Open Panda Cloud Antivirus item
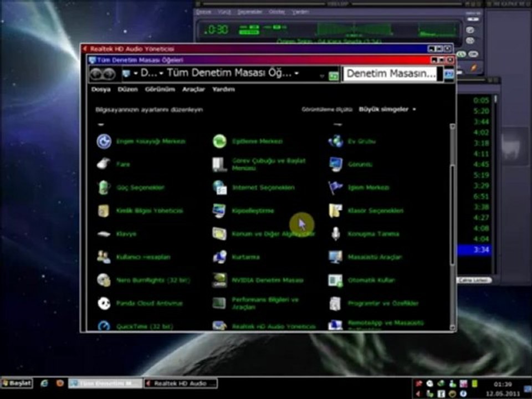 [x=140, y=303]
